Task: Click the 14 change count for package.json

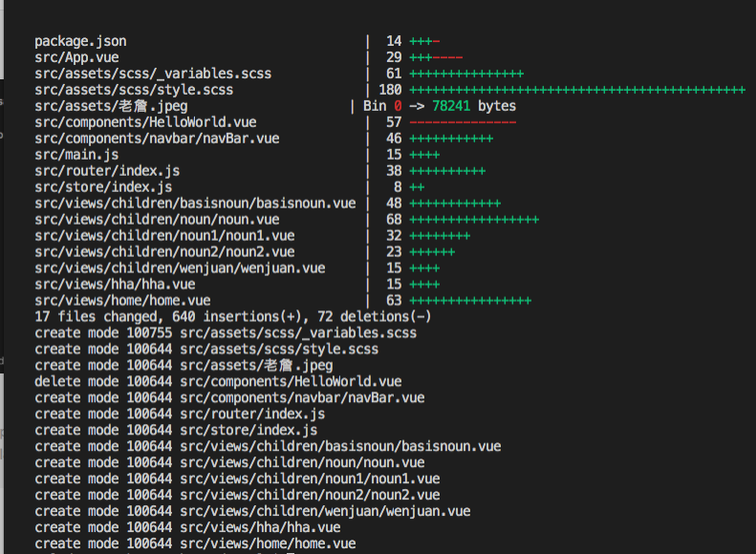Action: [394, 41]
